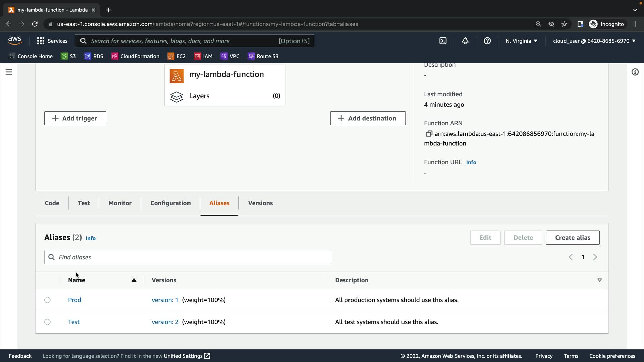Open table column preferences triangle
This screenshot has height=362, width=644.
coord(600,280)
